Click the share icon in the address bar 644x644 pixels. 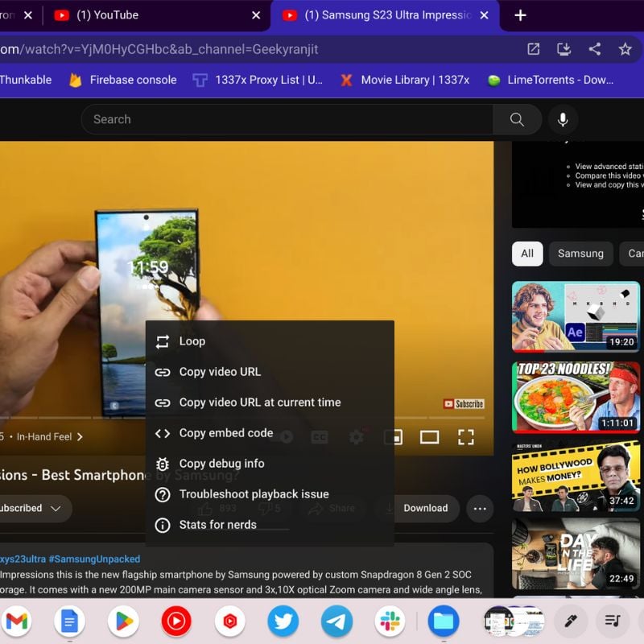click(595, 49)
